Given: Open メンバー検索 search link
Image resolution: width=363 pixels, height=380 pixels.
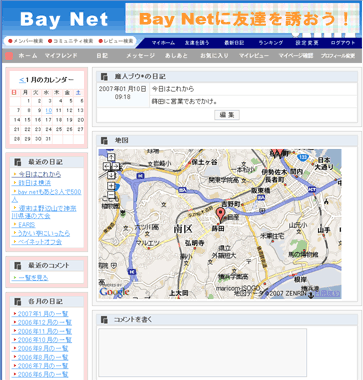Looking at the screenshot, I should tap(26, 41).
